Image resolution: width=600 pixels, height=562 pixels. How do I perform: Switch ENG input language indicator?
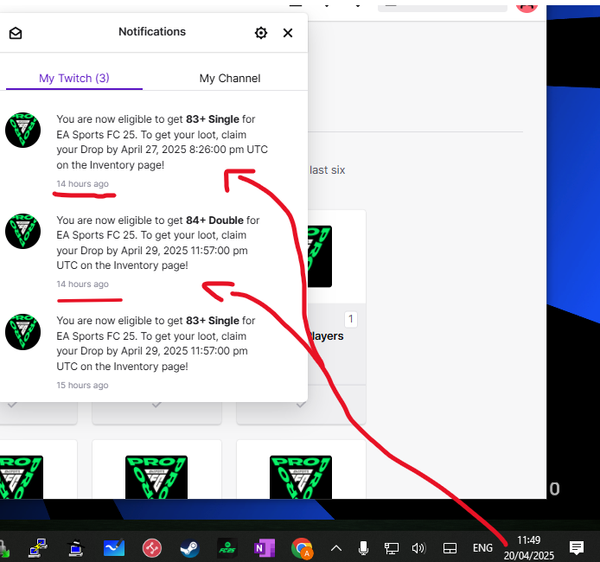pos(482,548)
